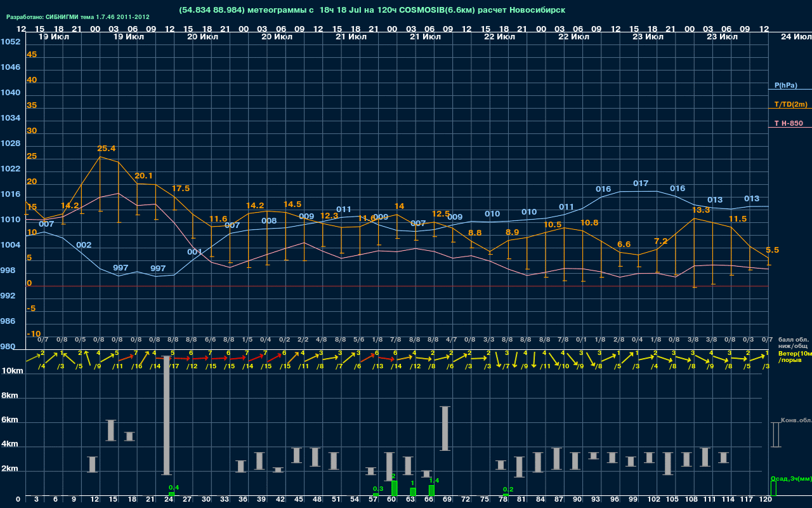
Task: Click the 6km altitude axis label
Action: point(10,420)
